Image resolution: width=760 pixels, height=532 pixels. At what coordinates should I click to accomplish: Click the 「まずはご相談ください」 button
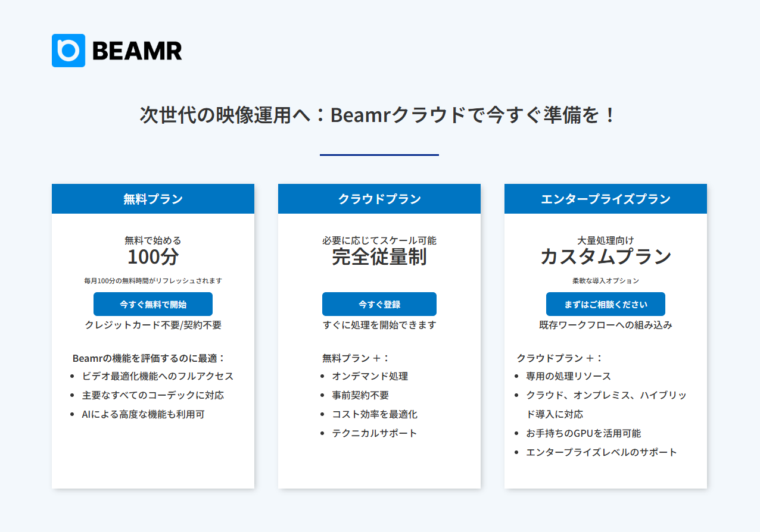click(x=605, y=304)
